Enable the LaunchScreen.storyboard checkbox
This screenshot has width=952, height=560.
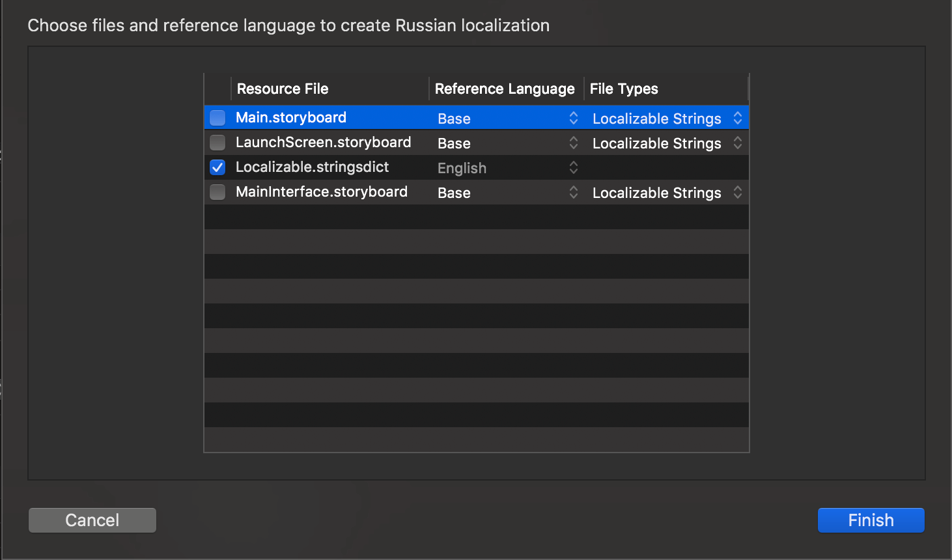point(217,143)
